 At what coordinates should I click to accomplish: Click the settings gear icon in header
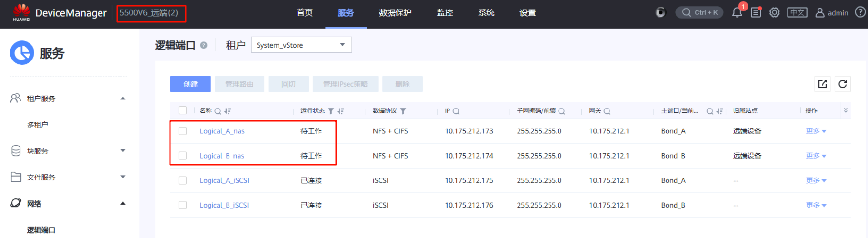(x=775, y=12)
